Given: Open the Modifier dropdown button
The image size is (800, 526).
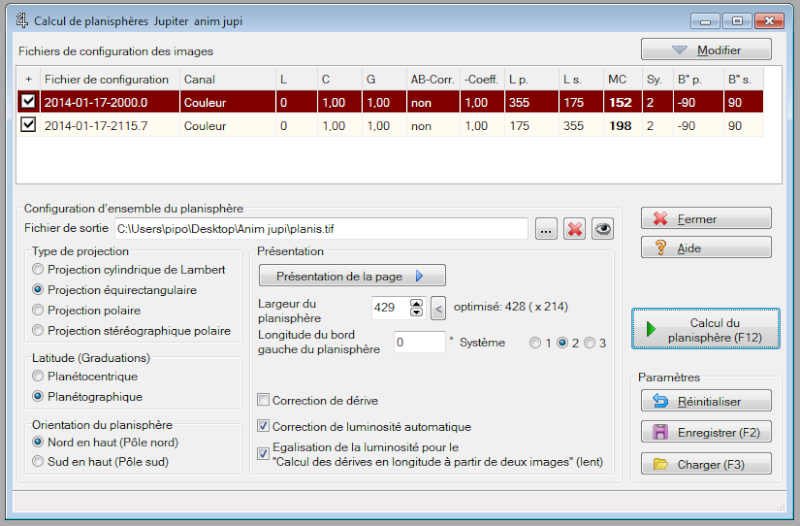Looking at the screenshot, I should 706,50.
